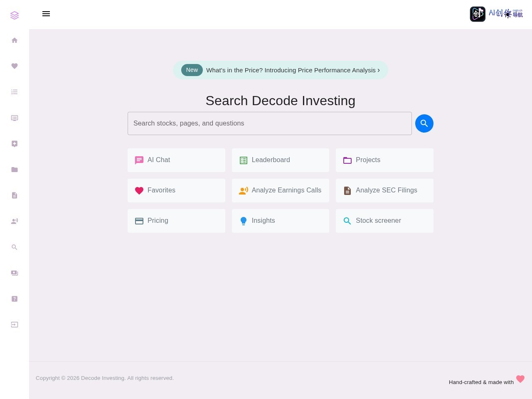
Task: Click the Copyright 2026 Decode Investing footer text
Action: 105,378
